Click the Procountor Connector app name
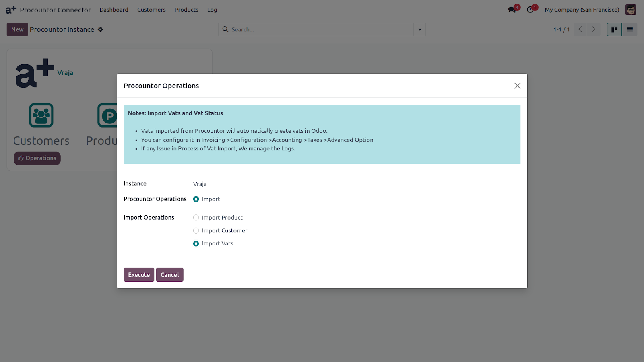644x362 pixels. click(56, 10)
